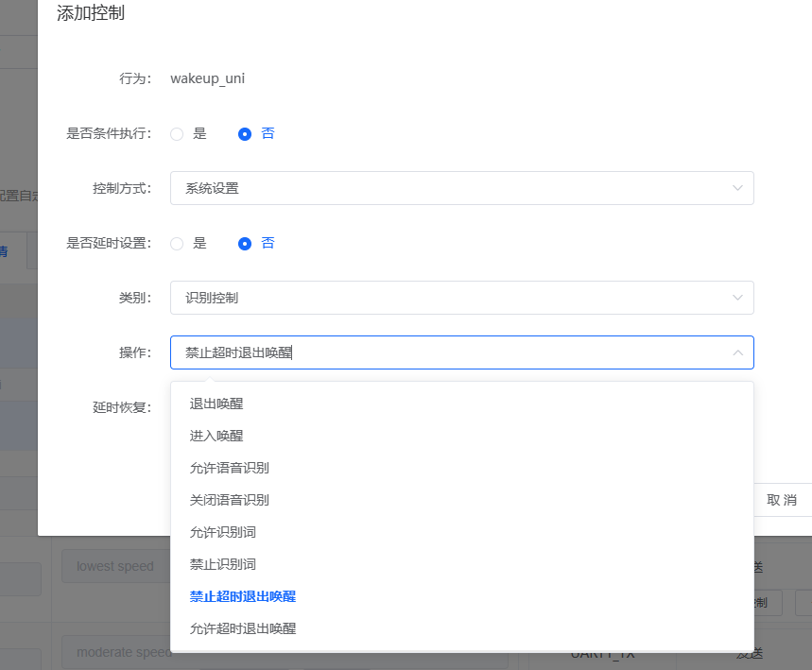Click the collapse arrow on the 操作 dropdown

point(737,352)
